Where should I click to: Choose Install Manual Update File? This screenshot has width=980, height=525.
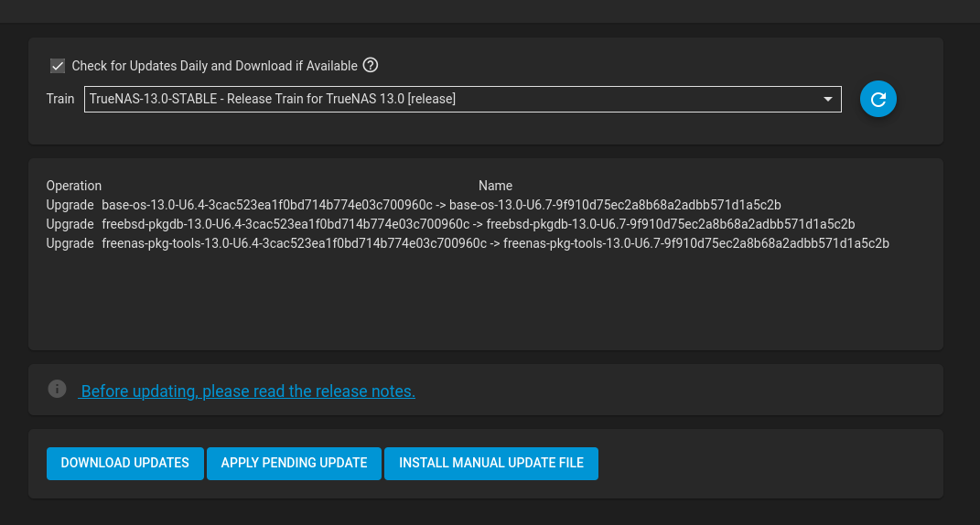(x=491, y=463)
